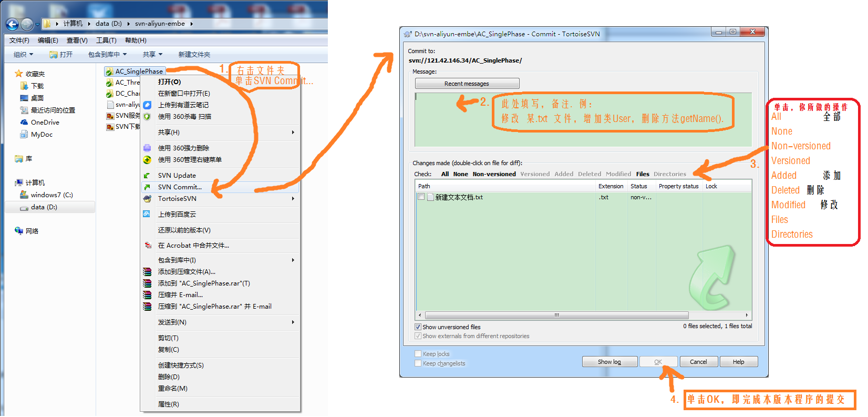Click the Recent messages button

pos(467,84)
